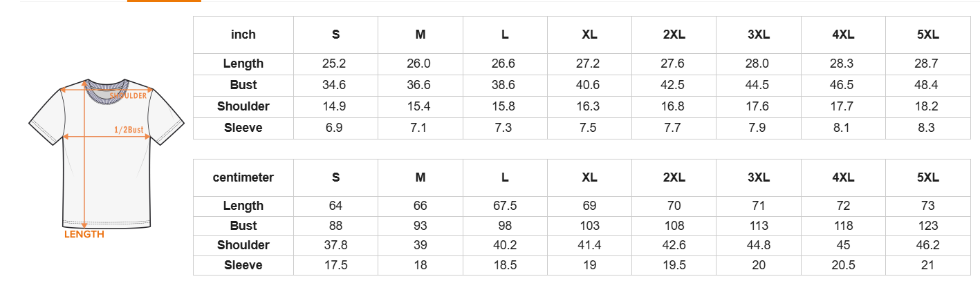Select the Shoulder value 14.9 cell

335,106
